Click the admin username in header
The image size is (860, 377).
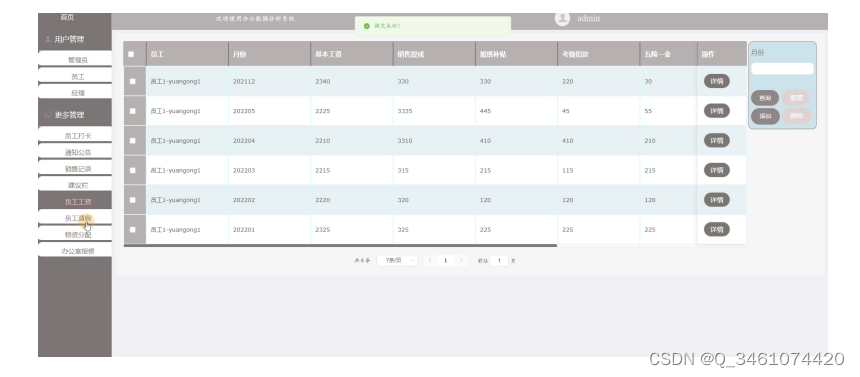click(589, 18)
